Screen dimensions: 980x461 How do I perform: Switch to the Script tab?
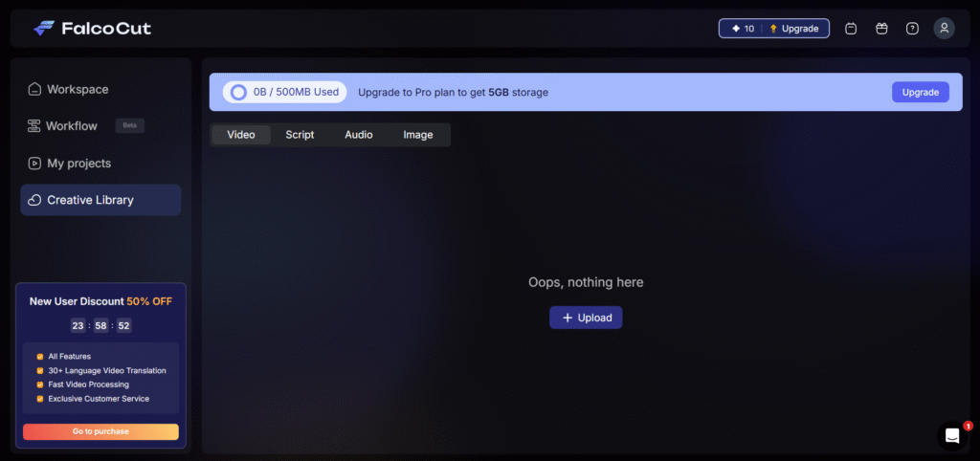point(300,135)
